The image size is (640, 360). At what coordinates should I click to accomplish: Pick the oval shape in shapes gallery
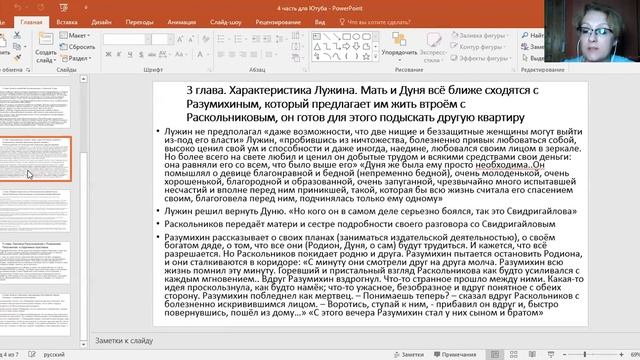(356, 37)
